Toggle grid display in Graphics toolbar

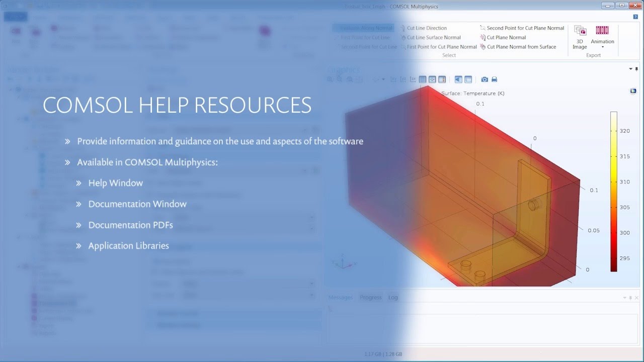tap(423, 79)
